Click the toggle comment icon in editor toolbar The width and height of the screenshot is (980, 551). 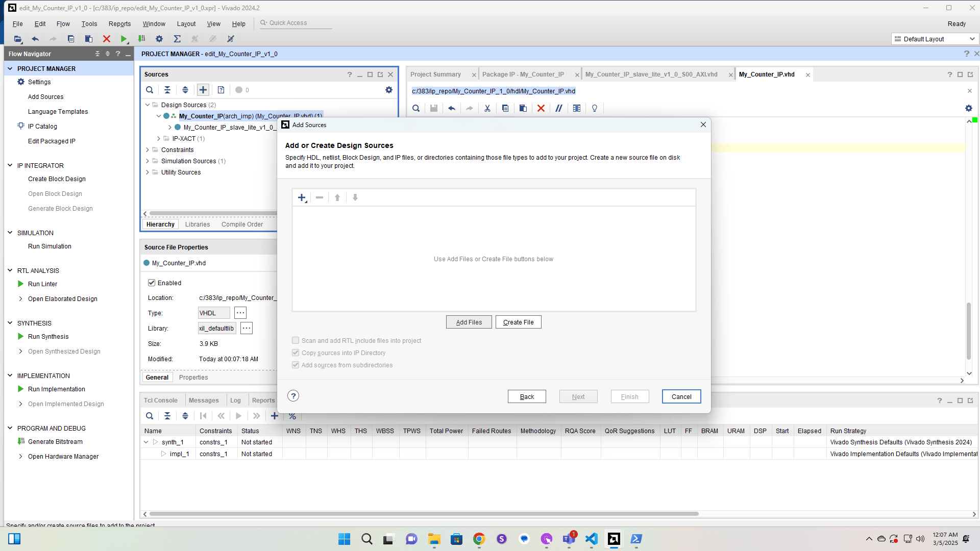point(559,108)
